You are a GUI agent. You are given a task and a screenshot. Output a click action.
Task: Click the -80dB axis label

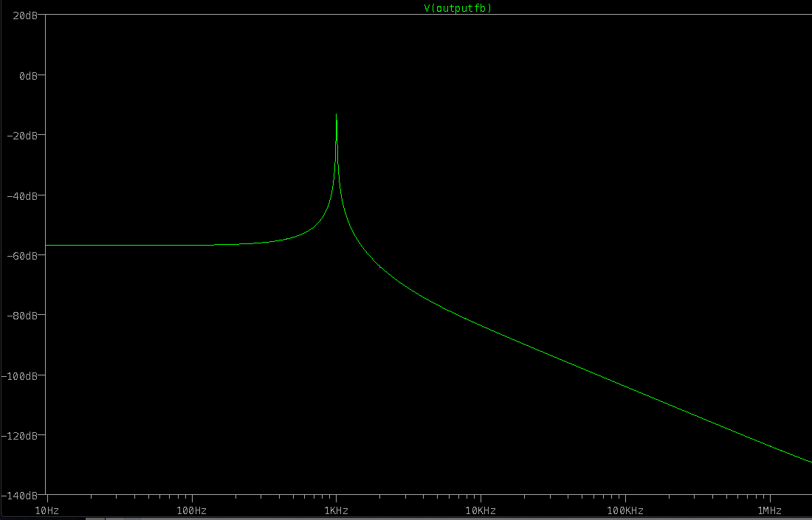[x=21, y=316]
